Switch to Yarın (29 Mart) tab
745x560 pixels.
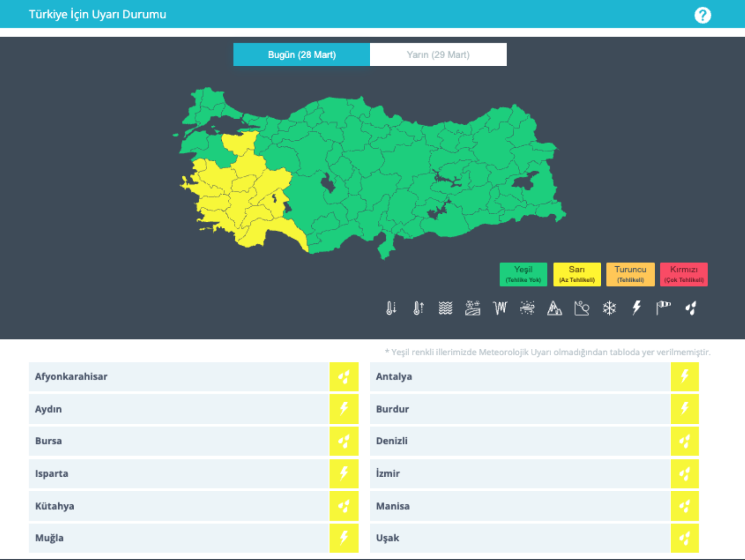438,55
